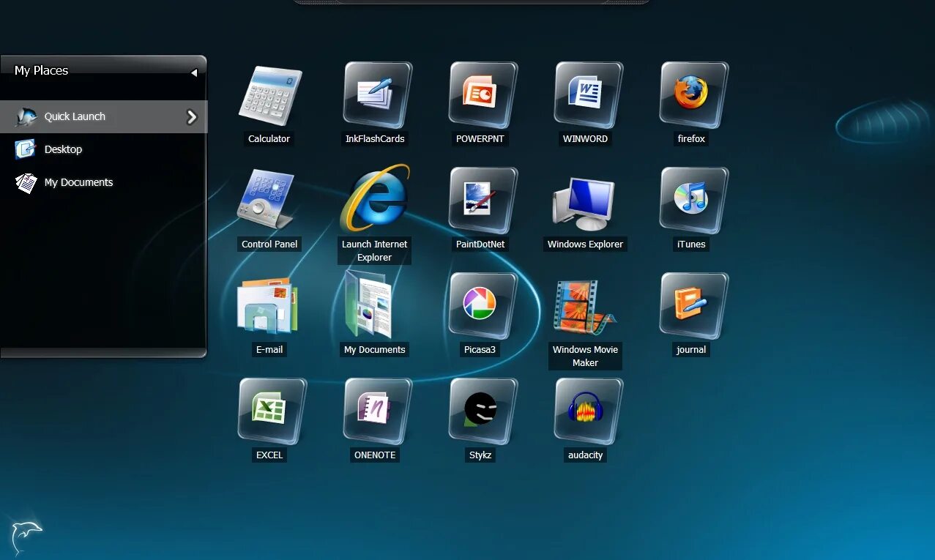
Task: Open the Windows Movie Maker filmstrip icon
Action: [x=584, y=307]
